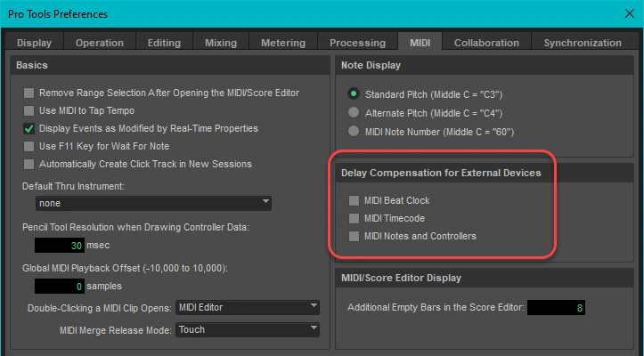644x356 pixels.
Task: Expand the MIDI Merge Release Mode dropdown
Action: click(x=247, y=330)
